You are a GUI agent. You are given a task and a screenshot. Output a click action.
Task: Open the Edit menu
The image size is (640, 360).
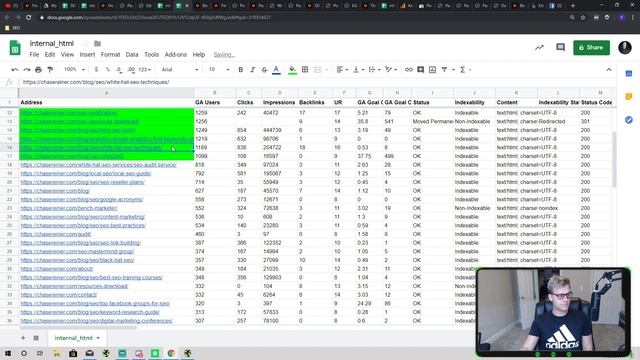[50, 55]
